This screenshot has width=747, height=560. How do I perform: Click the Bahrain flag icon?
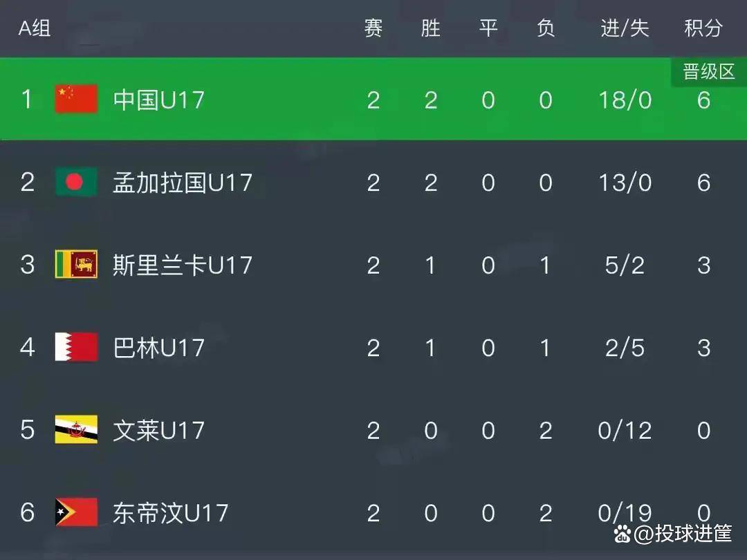(x=76, y=347)
